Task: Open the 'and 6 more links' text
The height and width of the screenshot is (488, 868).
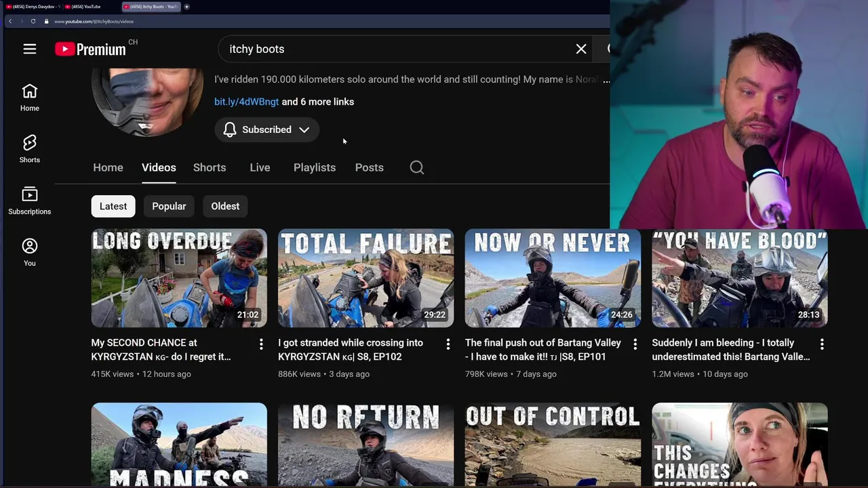Action: (317, 102)
